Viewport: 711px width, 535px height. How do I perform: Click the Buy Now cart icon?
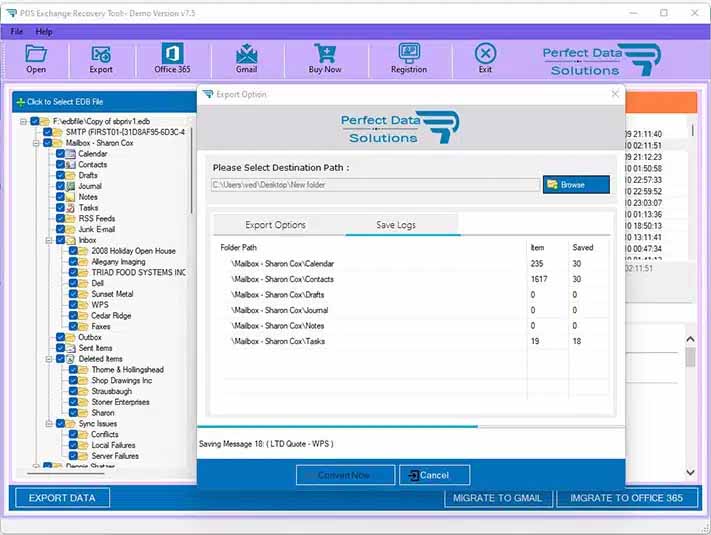[x=325, y=54]
